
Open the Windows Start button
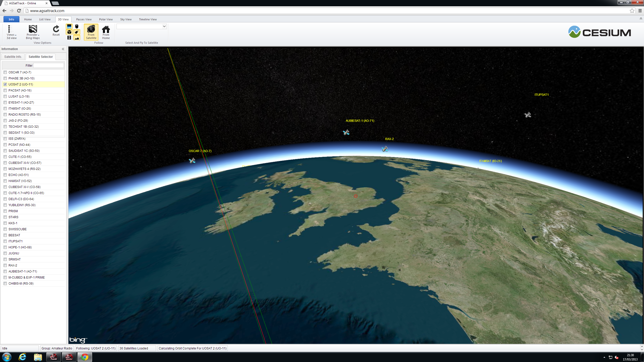click(x=7, y=357)
